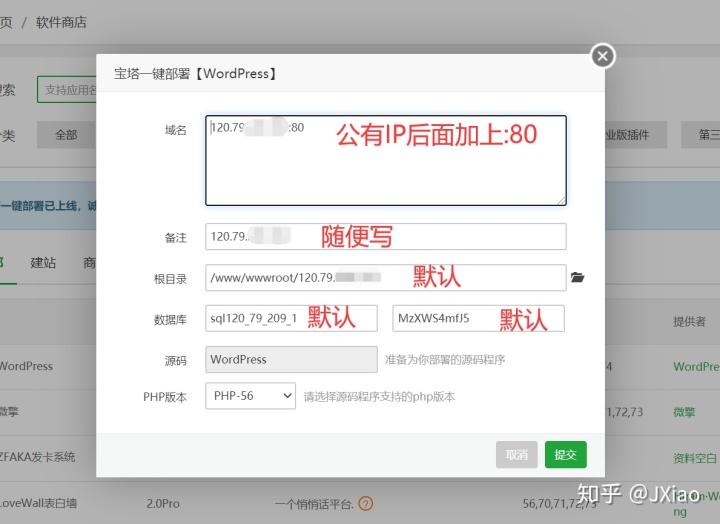The height and width of the screenshot is (524, 720).
Task: Focus the background search box 支持应用名
Action: pos(67,90)
